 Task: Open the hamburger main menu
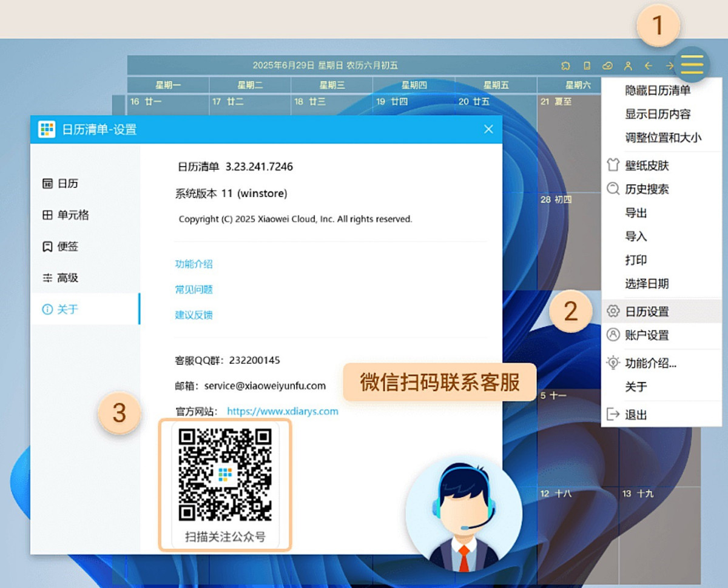pyautogui.click(x=692, y=64)
